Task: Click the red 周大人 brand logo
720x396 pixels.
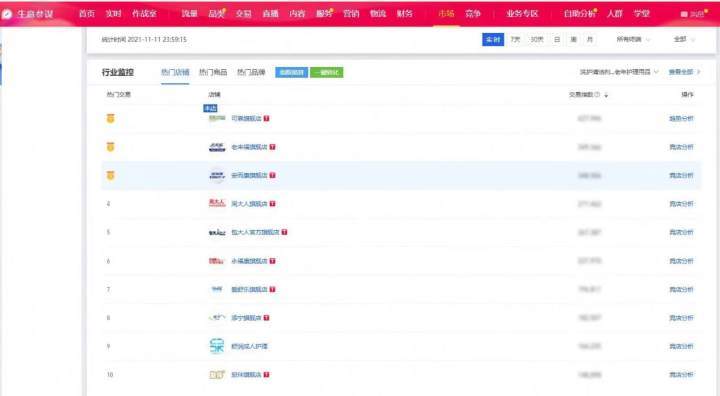Action: (x=217, y=203)
